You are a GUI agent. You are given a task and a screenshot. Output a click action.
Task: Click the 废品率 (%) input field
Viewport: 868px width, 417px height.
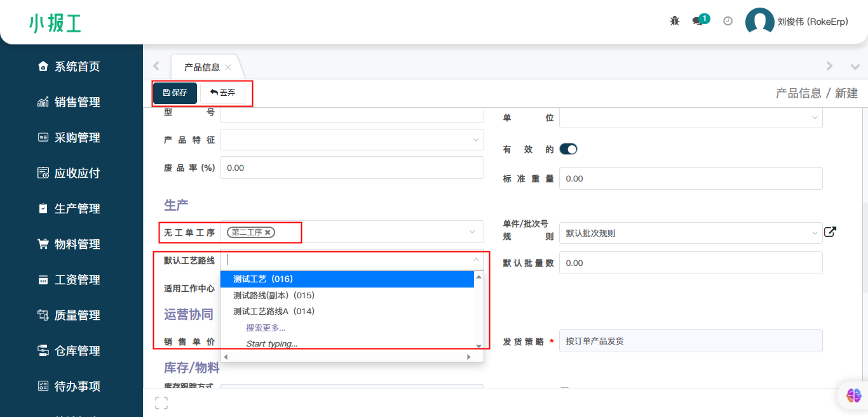click(x=351, y=168)
